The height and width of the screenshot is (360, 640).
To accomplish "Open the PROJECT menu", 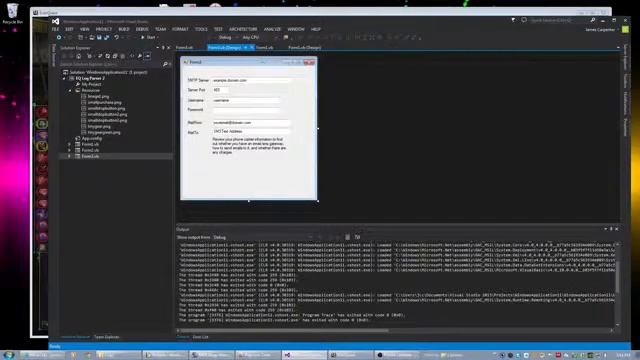I will 104,29.
